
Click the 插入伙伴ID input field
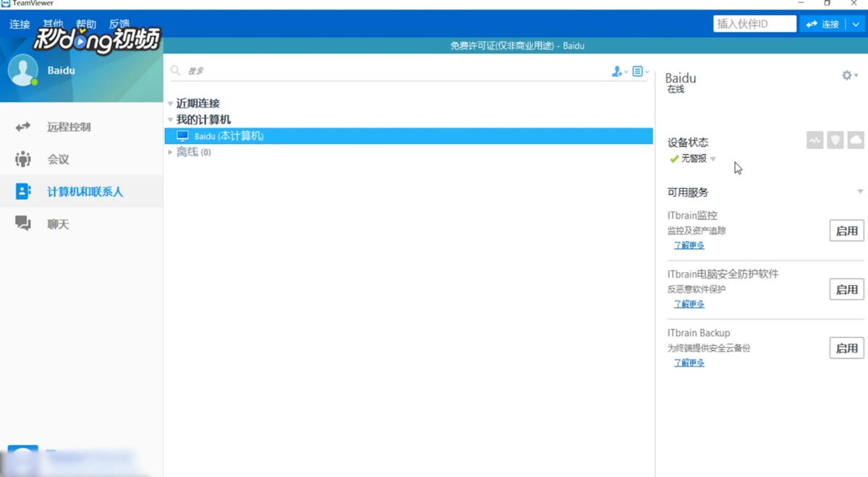point(754,24)
